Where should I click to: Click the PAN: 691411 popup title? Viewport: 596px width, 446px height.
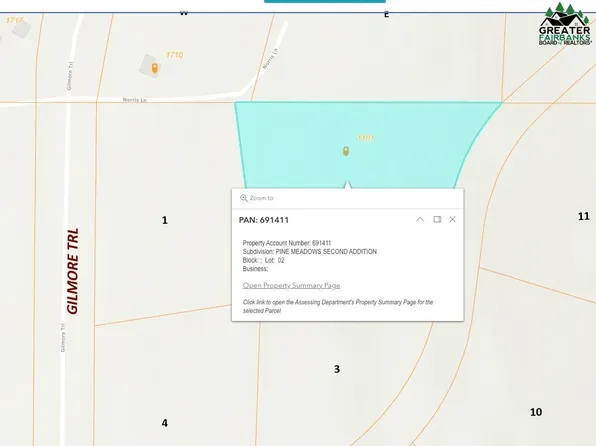(264, 220)
